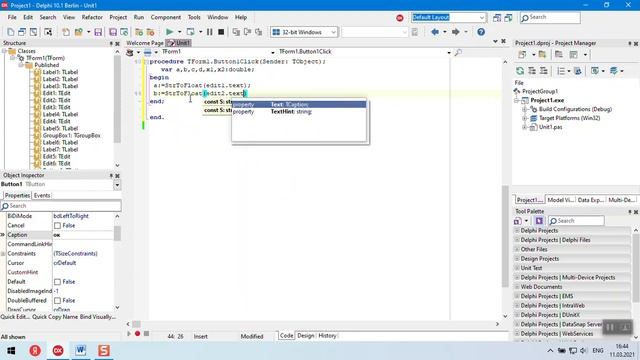This screenshot has height=360, width=640.
Task: Click the magnifier icon beside method combo
Action: point(458,52)
